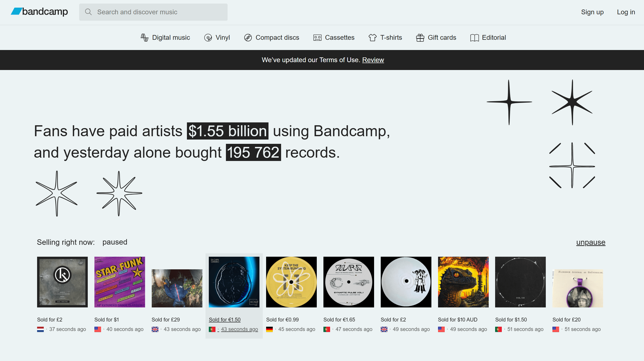
Task: Click US flag beside 51 seconds, £20 sale
Action: pos(556,329)
